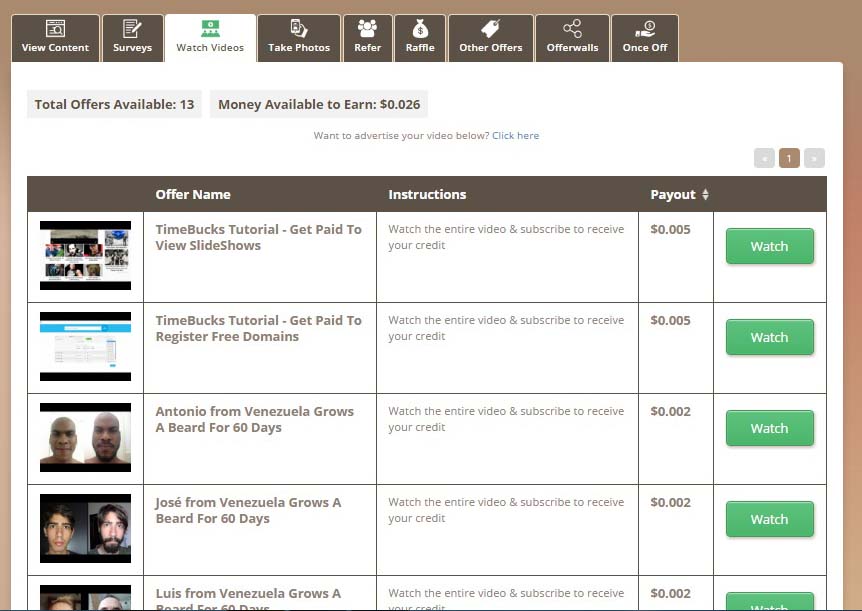
Task: Watch the SlideShows tutorial video
Action: click(769, 245)
